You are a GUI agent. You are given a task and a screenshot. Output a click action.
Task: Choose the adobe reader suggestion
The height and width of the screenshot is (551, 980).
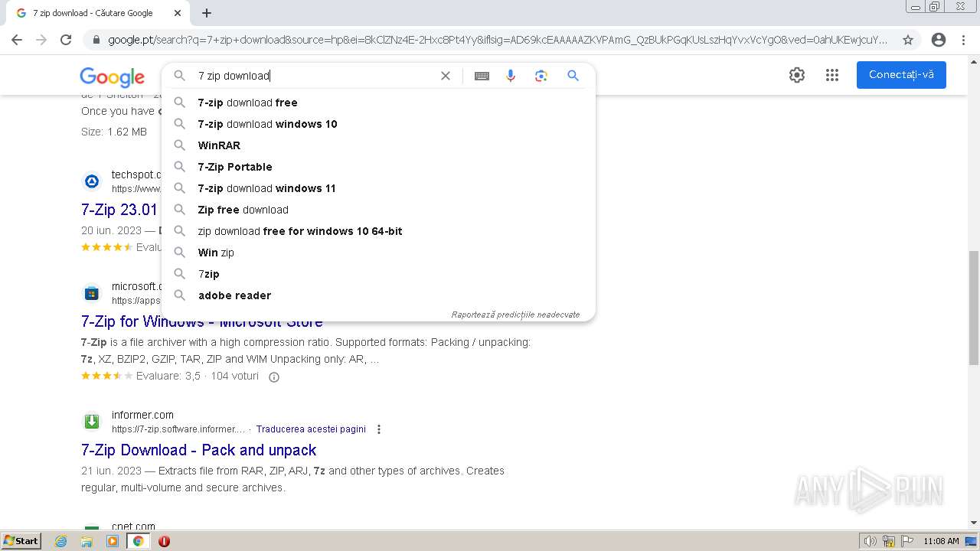pyautogui.click(x=378, y=295)
